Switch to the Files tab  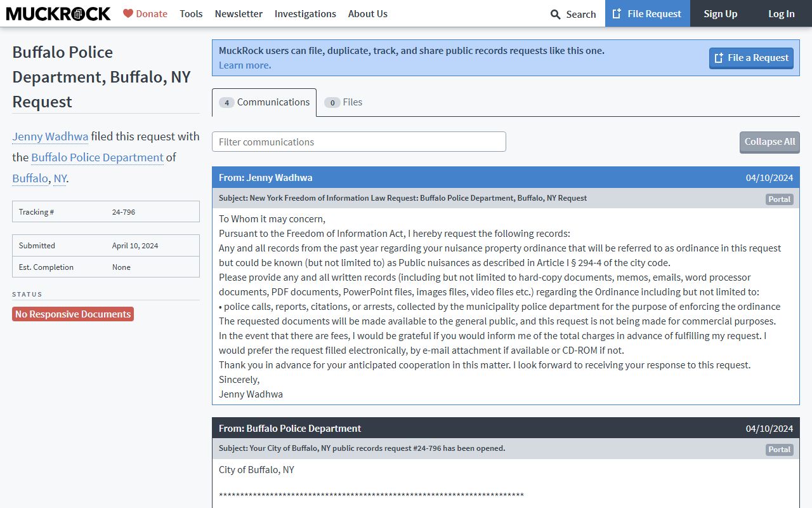(343, 102)
